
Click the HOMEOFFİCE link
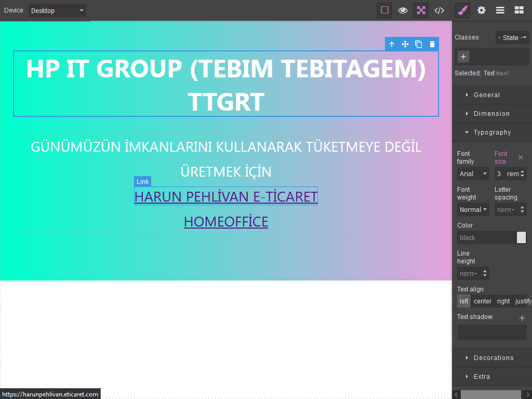pyautogui.click(x=226, y=221)
